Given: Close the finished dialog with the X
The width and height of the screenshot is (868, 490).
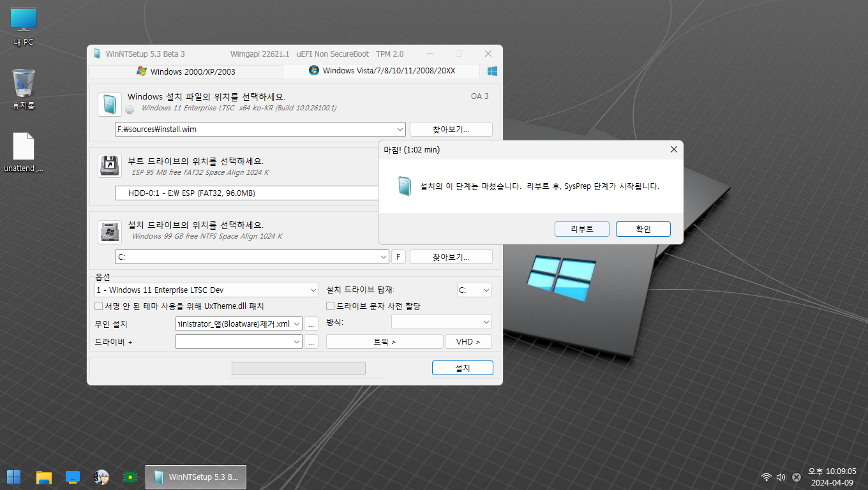Looking at the screenshot, I should click(673, 149).
